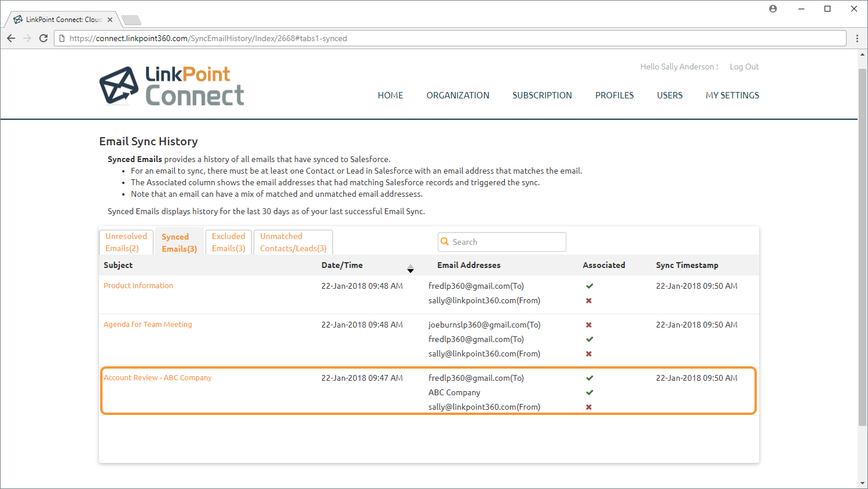
Task: Click ABC Company in email addresses column
Action: [455, 392]
